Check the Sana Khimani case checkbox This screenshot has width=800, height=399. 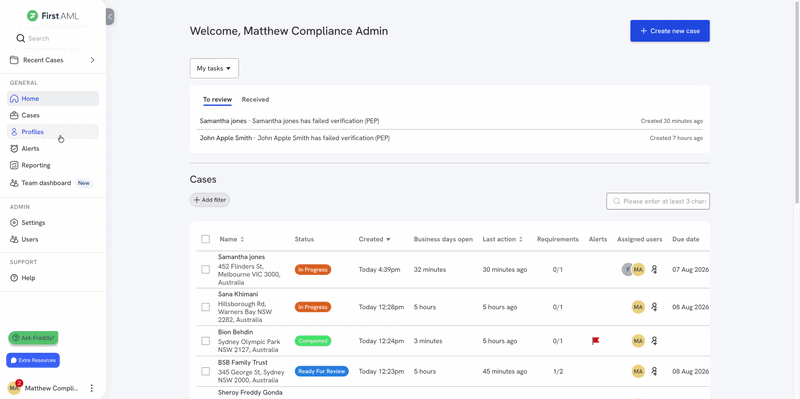[x=206, y=307]
